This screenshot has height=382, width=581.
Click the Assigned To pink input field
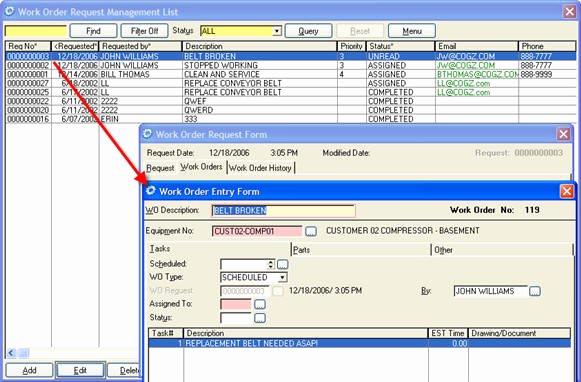pos(236,305)
